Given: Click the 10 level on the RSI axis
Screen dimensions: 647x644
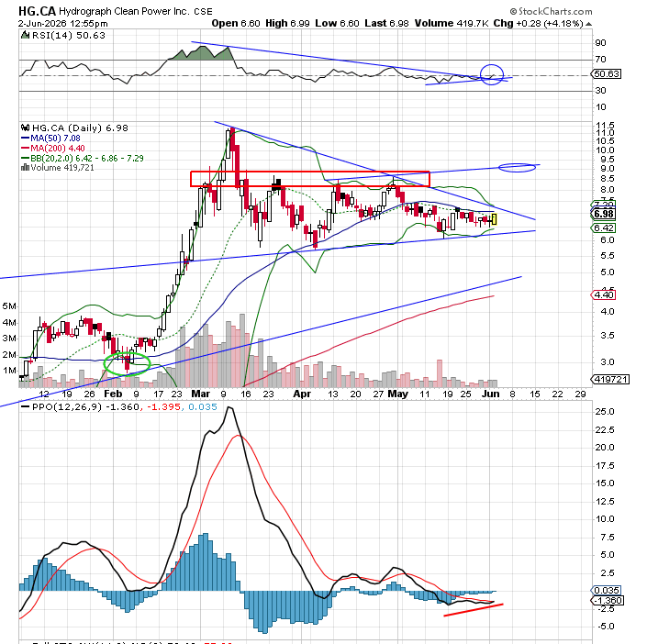Looking at the screenshot, I should coord(600,107).
